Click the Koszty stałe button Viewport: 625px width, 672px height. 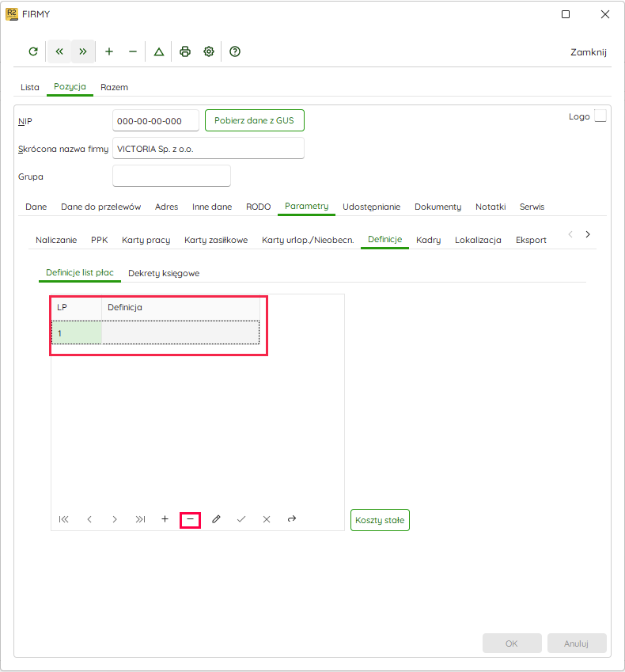pos(380,520)
